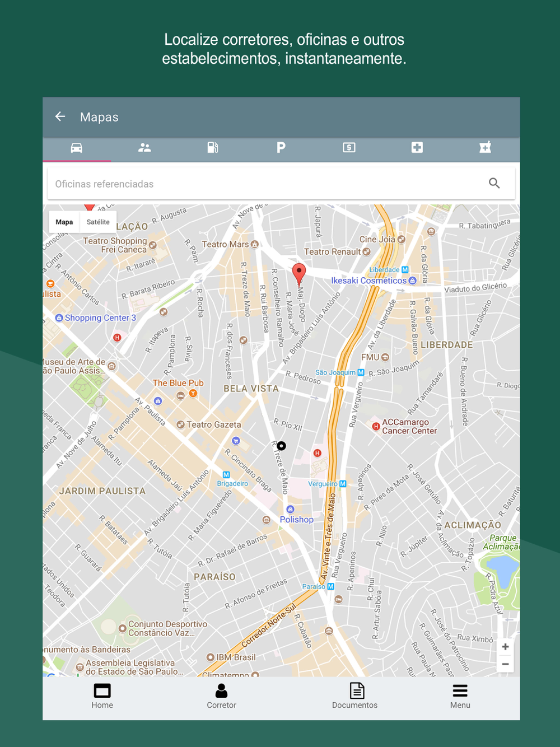Click the FMU place marker
Screen dimensions: 560x747
[x=385, y=357]
